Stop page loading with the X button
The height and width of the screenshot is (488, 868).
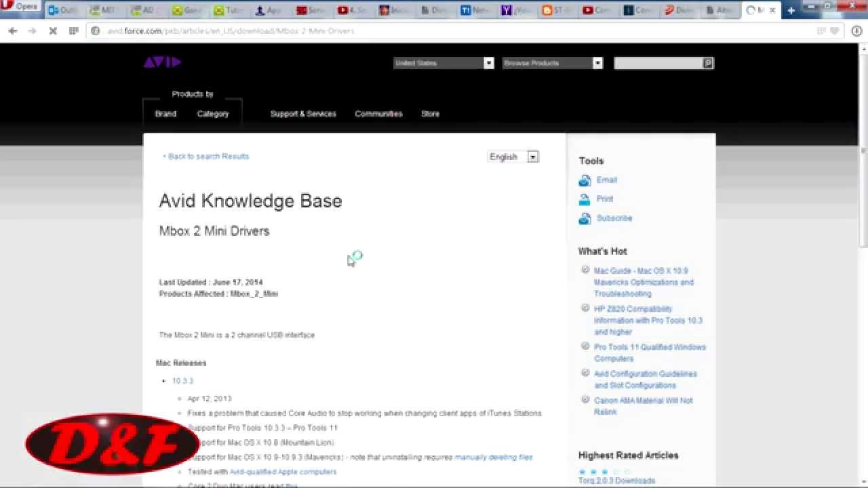52,31
